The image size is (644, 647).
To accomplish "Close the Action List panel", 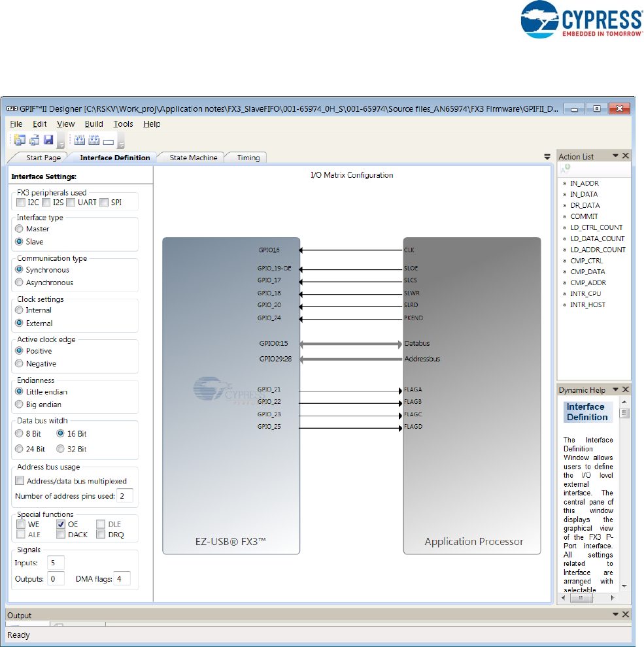I will [x=626, y=156].
